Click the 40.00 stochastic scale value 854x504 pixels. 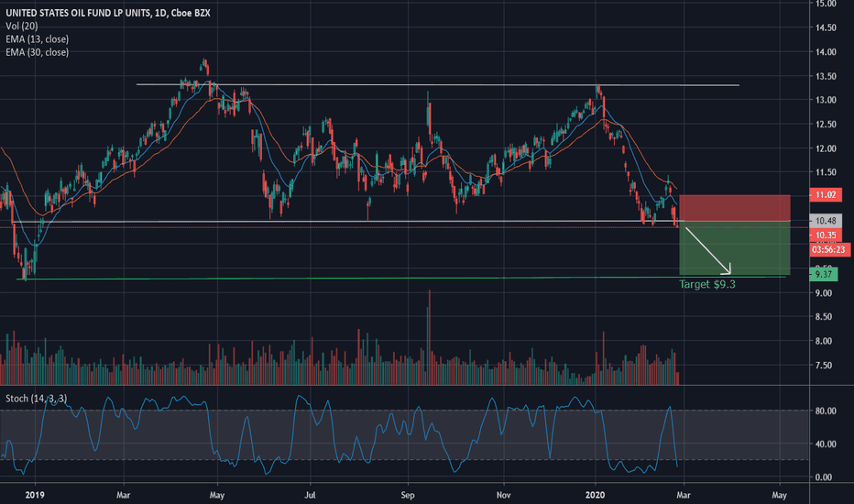(826, 444)
